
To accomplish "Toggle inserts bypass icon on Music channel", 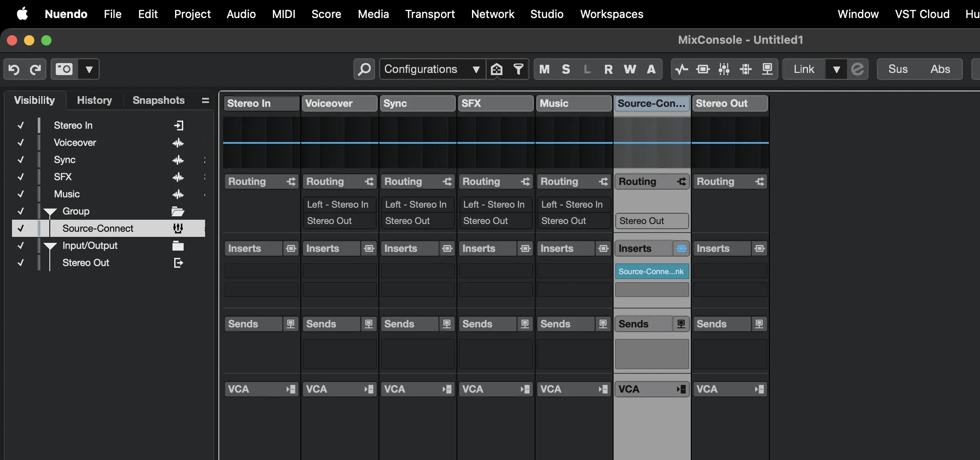I will pos(603,248).
